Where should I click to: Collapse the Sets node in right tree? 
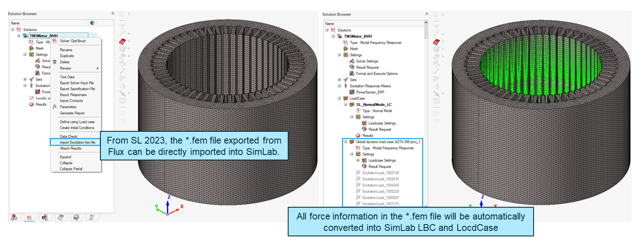[x=339, y=79]
